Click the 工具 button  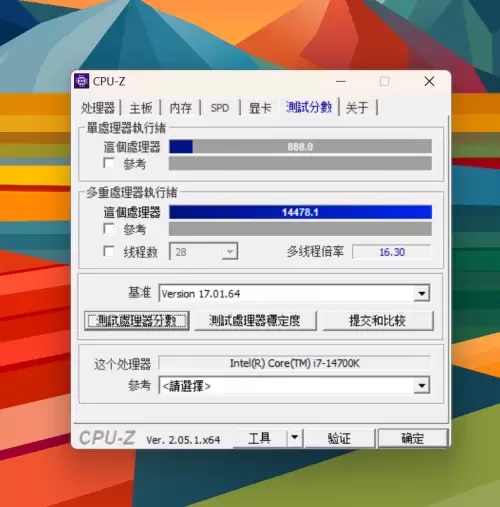coord(259,438)
